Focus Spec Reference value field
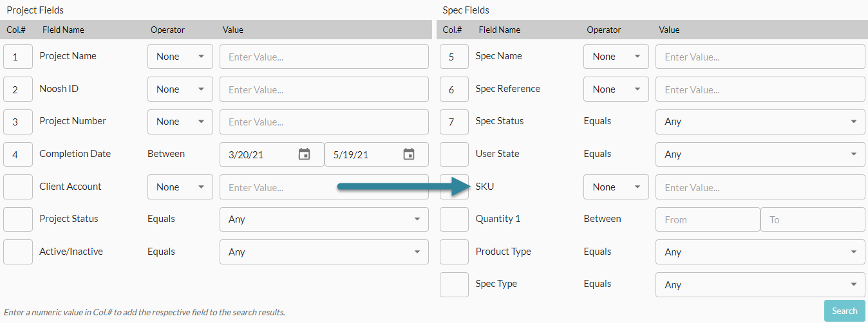The image size is (868, 323). coord(760,89)
